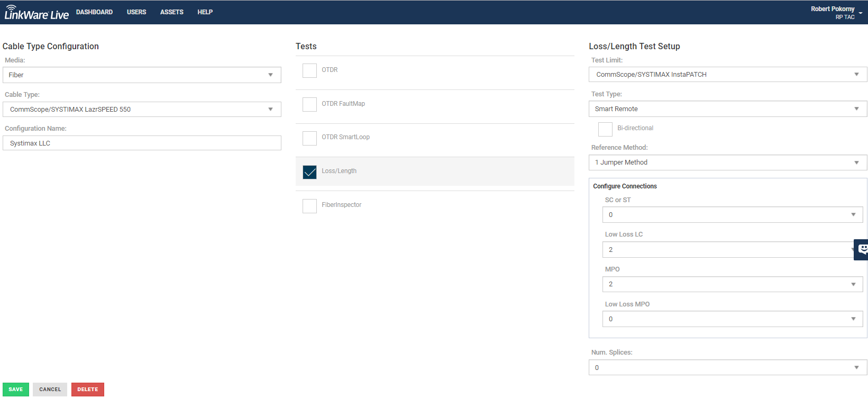Image resolution: width=868 pixels, height=407 pixels.
Task: Enable the OTDR test checkbox
Action: pyautogui.click(x=309, y=70)
